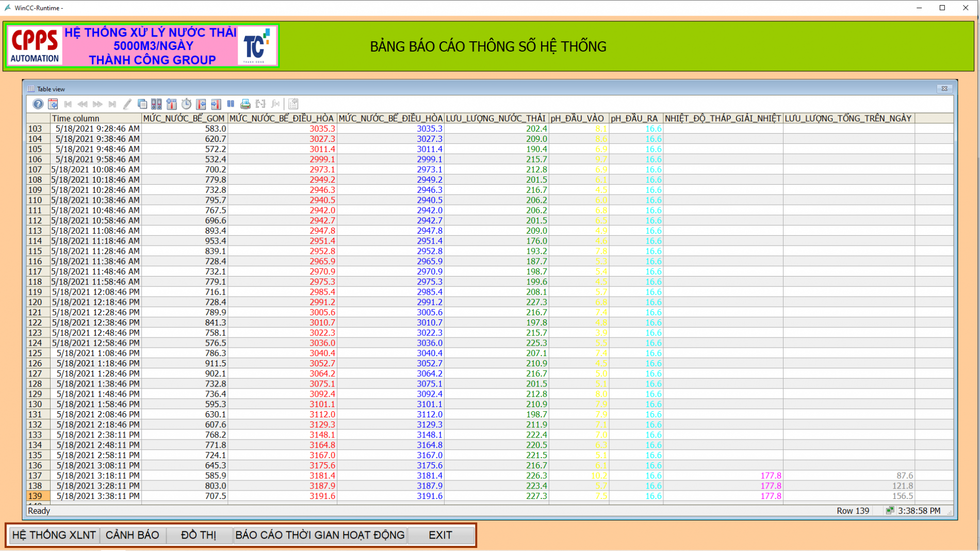The width and height of the screenshot is (980, 551).
Task: Click the select columns icon
Action: pyautogui.click(x=171, y=104)
